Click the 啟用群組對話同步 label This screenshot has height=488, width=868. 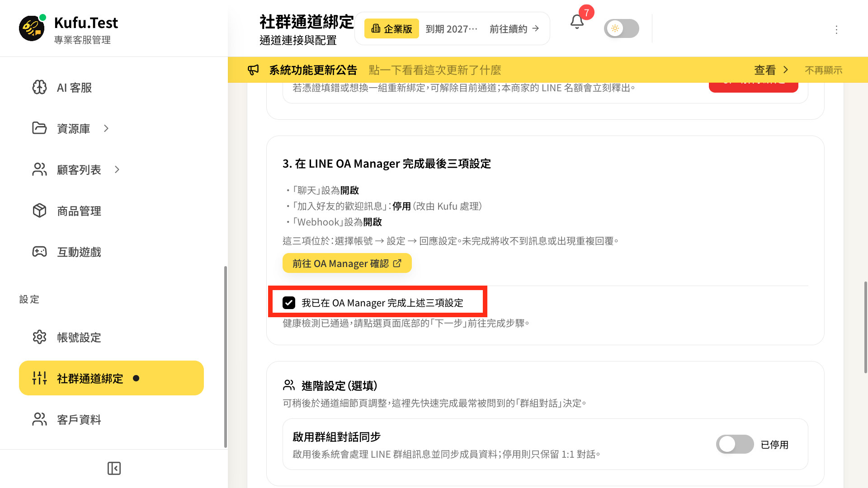(x=336, y=437)
